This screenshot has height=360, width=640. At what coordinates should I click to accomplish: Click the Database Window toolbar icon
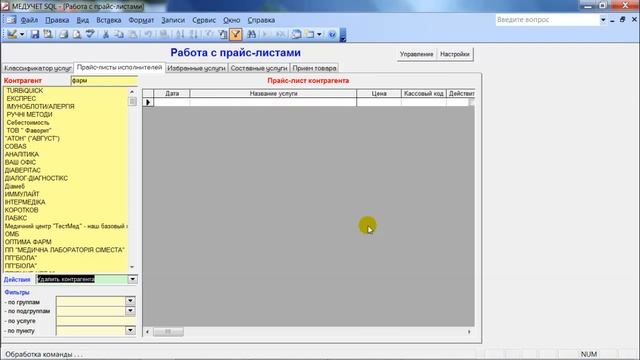point(296,34)
